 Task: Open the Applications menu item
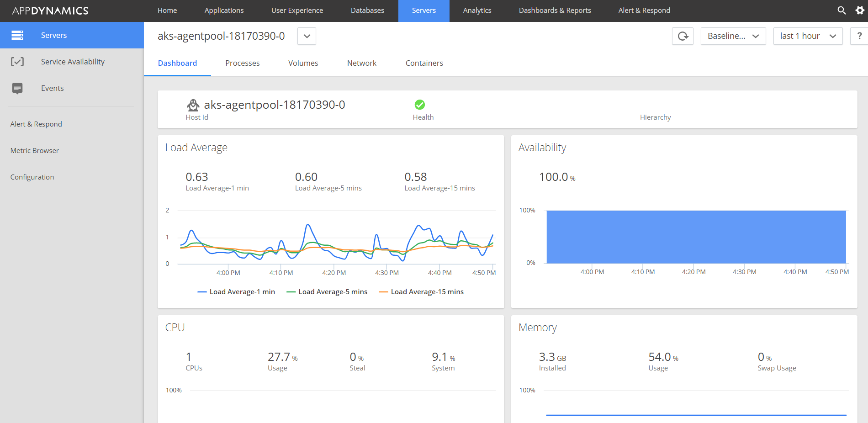224,11
